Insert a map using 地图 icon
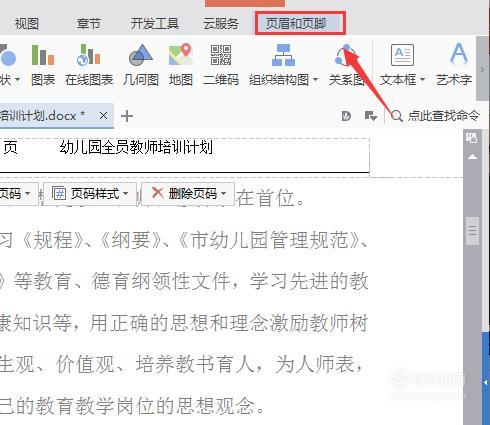 click(x=181, y=65)
